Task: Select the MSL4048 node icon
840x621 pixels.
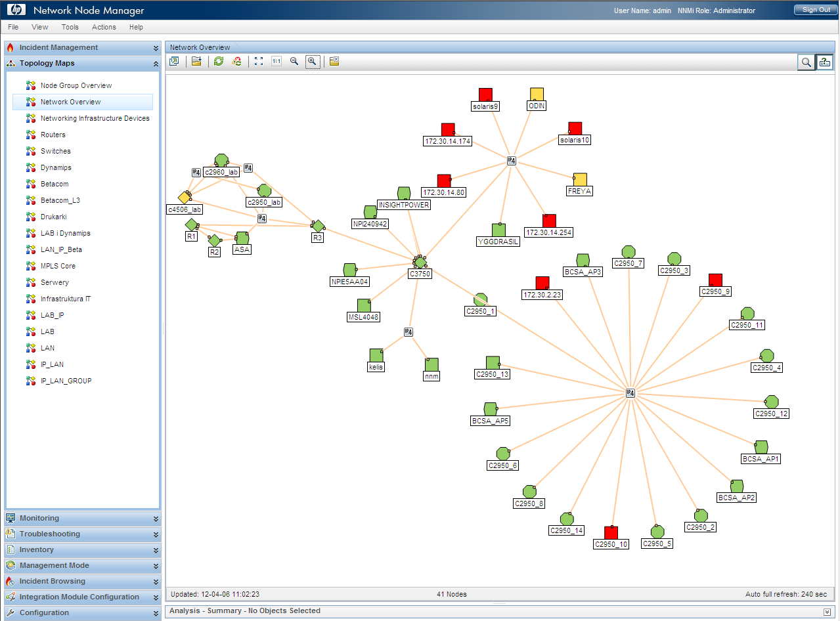Action: tap(364, 305)
